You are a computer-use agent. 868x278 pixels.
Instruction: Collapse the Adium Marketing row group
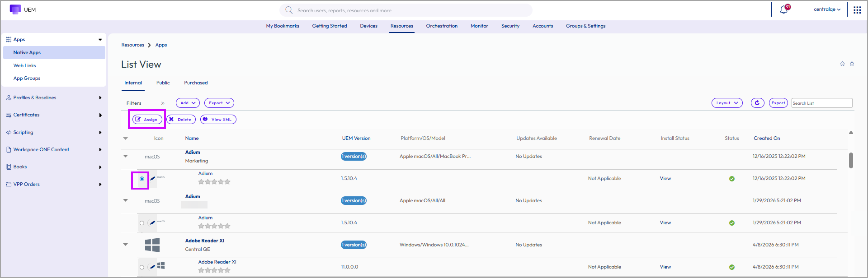pyautogui.click(x=126, y=156)
